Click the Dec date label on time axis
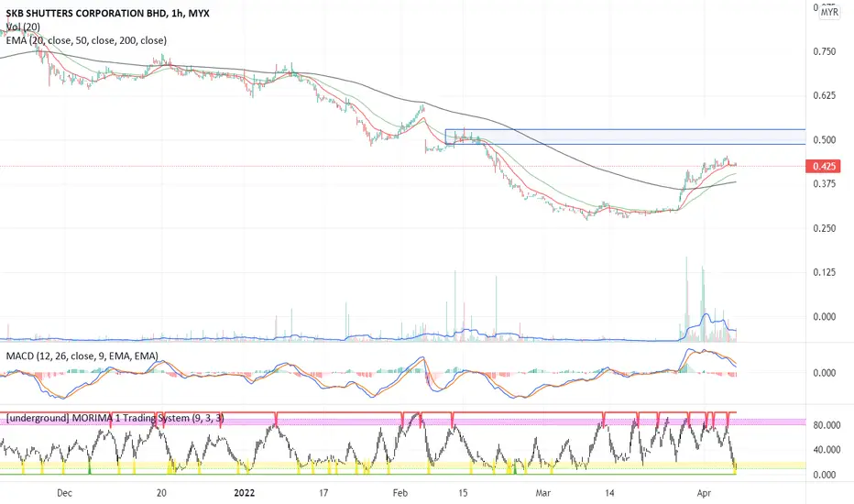The height and width of the screenshot is (504, 854). coord(64,493)
